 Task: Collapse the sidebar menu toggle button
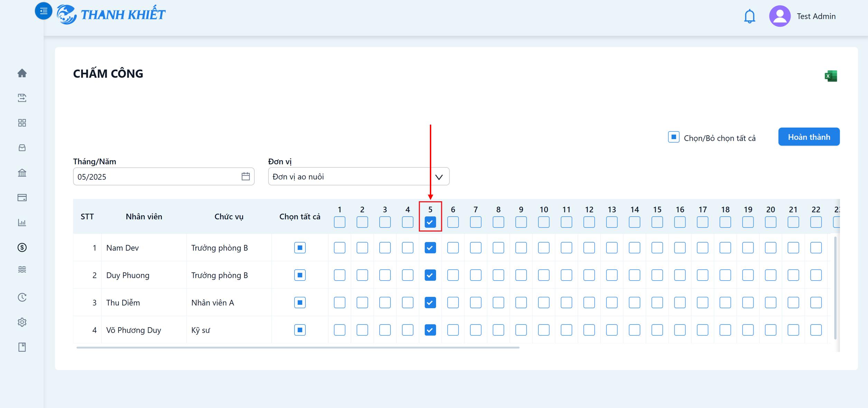tap(44, 11)
